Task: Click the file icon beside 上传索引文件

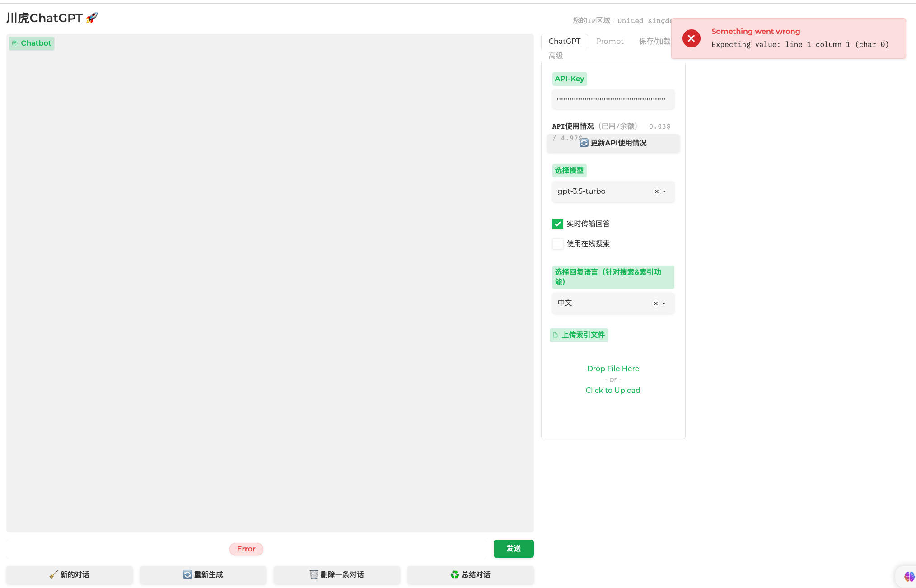Action: click(556, 335)
